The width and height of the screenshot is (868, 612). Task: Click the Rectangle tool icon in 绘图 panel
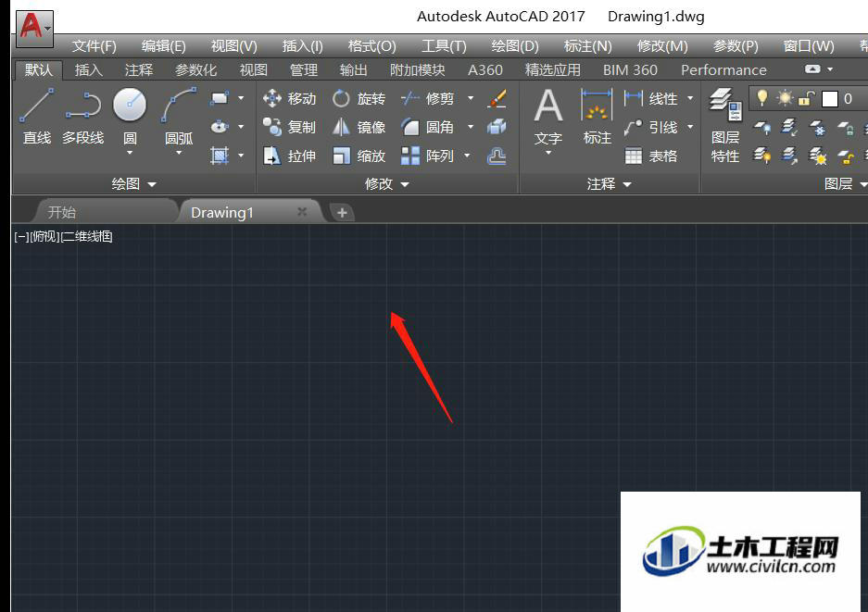[x=220, y=98]
